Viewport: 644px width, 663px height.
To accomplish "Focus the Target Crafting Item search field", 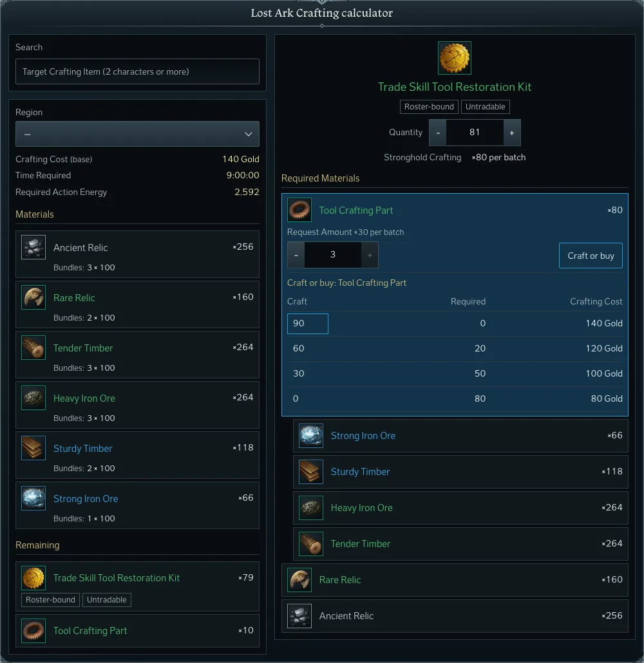I will pyautogui.click(x=138, y=71).
